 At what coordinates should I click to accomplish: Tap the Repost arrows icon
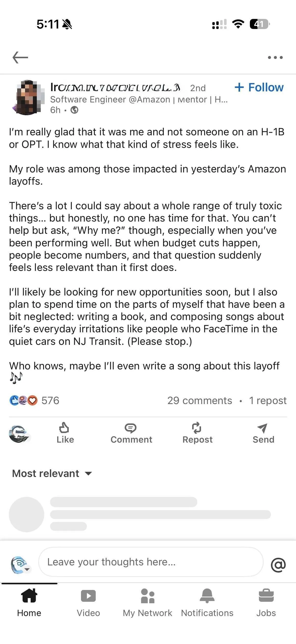pyautogui.click(x=197, y=428)
